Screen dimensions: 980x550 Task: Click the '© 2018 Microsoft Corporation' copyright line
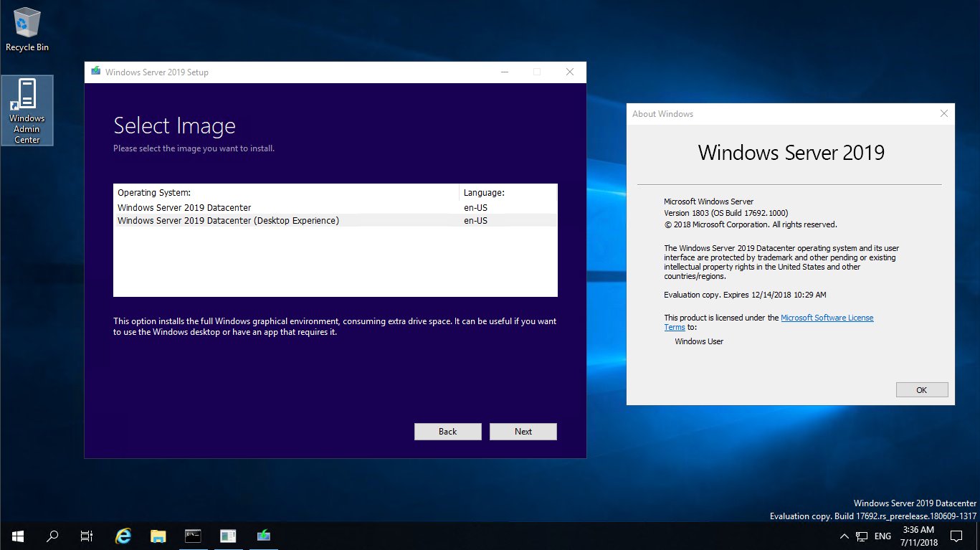751,224
